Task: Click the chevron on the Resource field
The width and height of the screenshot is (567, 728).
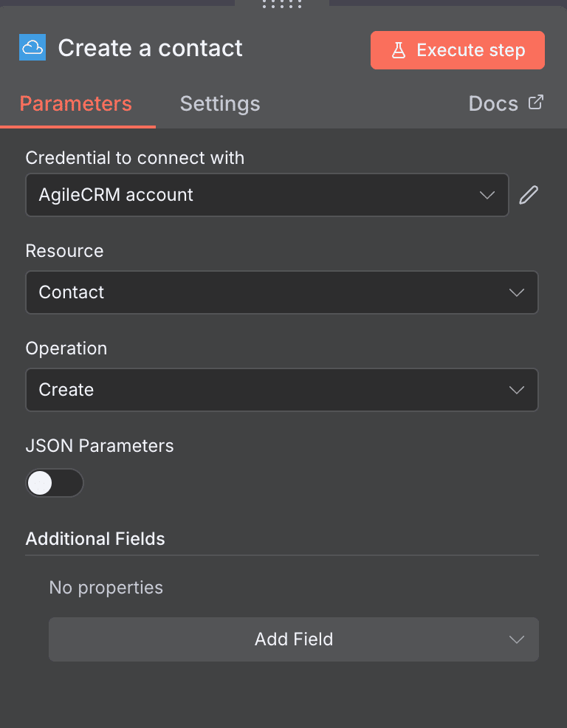Action: click(x=516, y=292)
